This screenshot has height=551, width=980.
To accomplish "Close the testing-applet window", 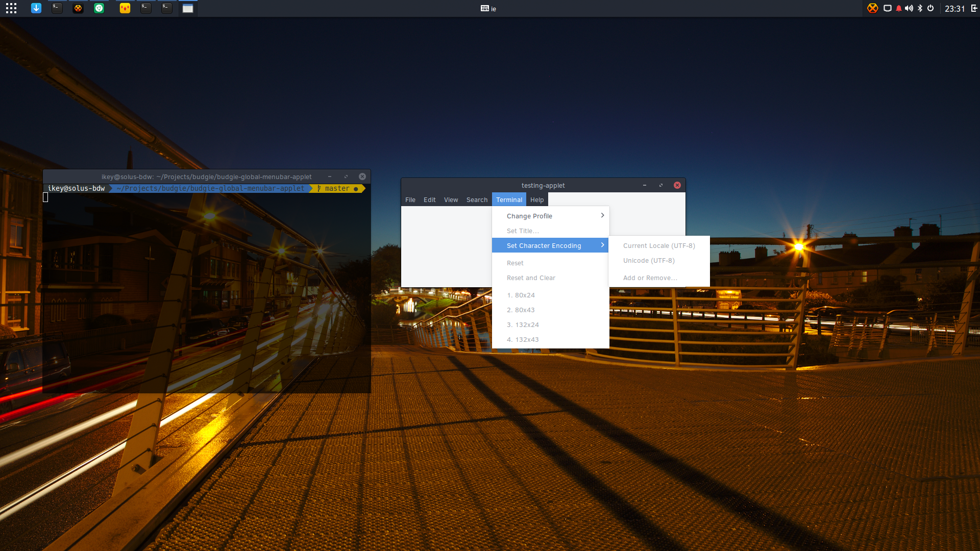I will coord(677,185).
